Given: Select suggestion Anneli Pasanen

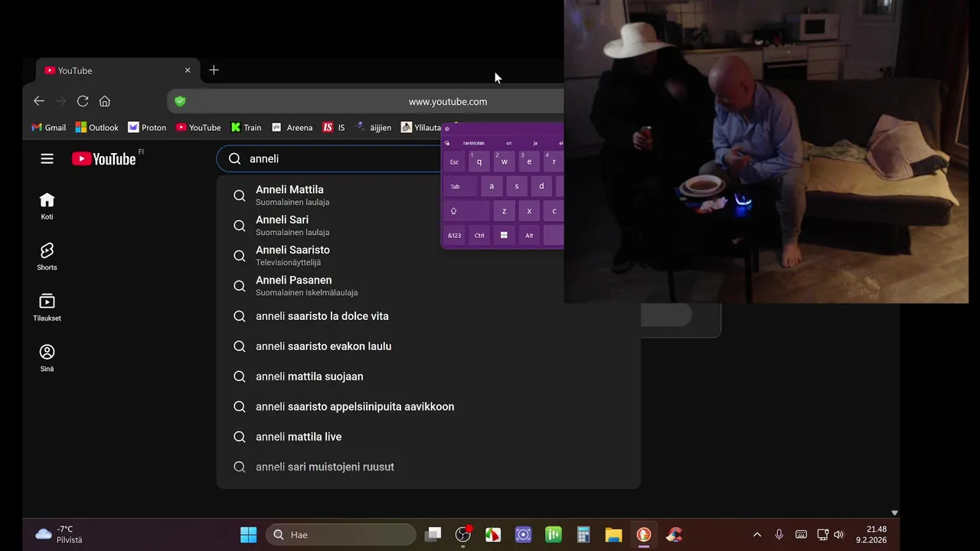Looking at the screenshot, I should (x=428, y=285).
